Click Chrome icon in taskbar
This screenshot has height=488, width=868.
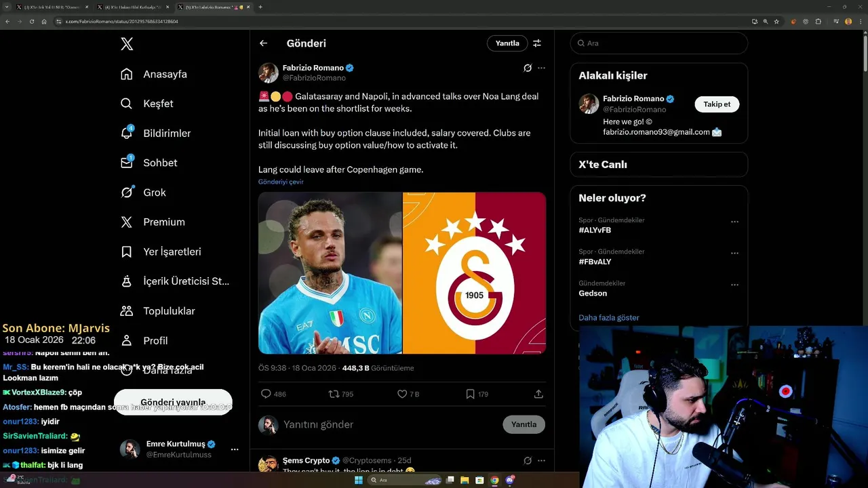coord(494,481)
